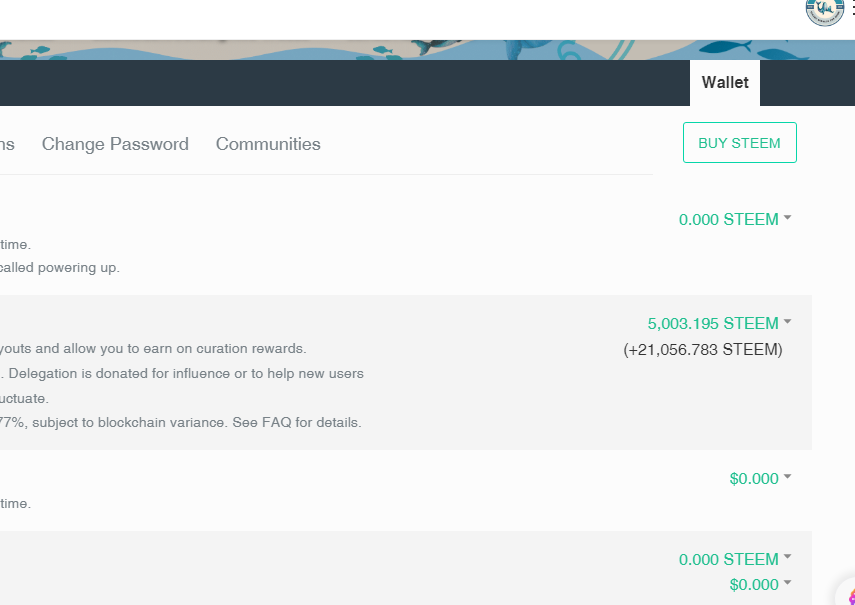Viewport: 855px width, 605px height.
Task: Click the 'called powering up.' description text
Action: click(59, 268)
